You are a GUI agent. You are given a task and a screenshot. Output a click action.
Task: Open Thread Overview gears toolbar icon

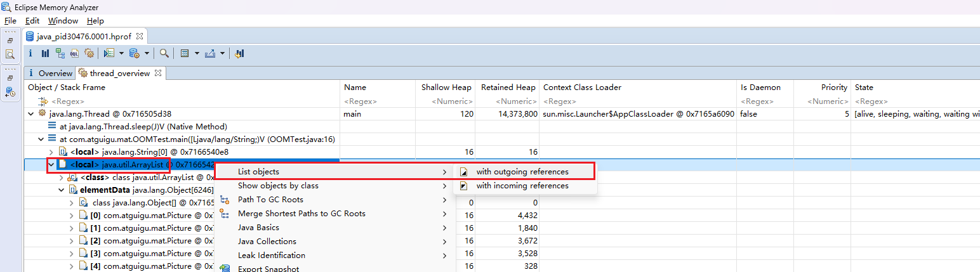89,54
